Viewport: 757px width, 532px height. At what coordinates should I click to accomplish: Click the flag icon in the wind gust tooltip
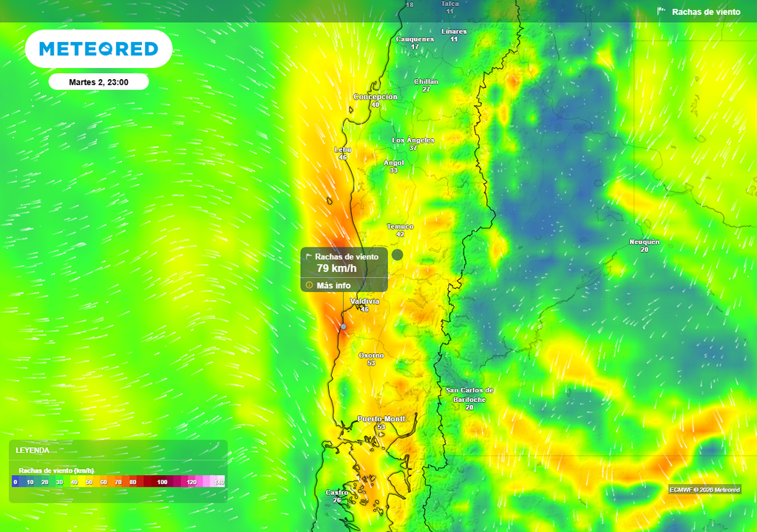click(309, 256)
